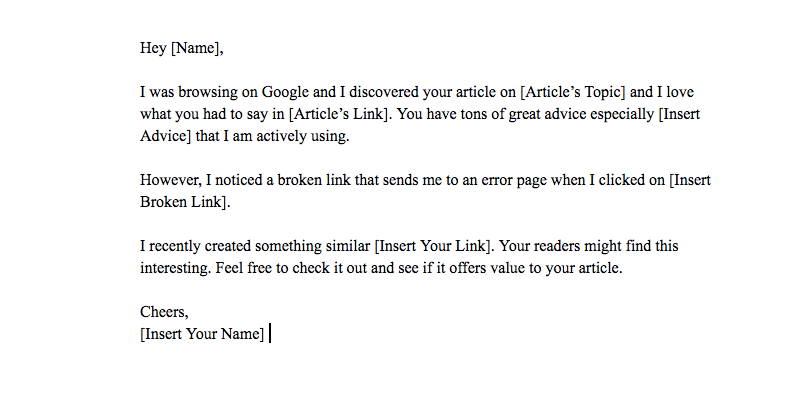Click the [Insert Your Name] placeholder

tap(202, 334)
